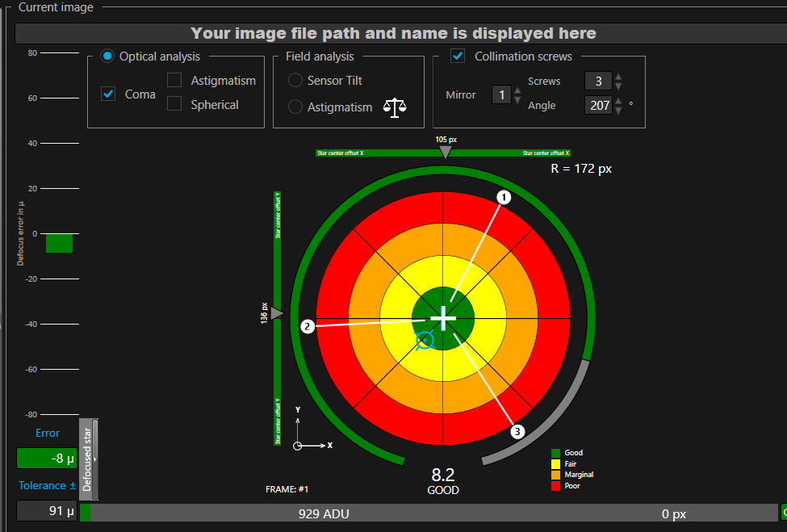Click the white center crosshair
The height and width of the screenshot is (532, 787).
443,319
